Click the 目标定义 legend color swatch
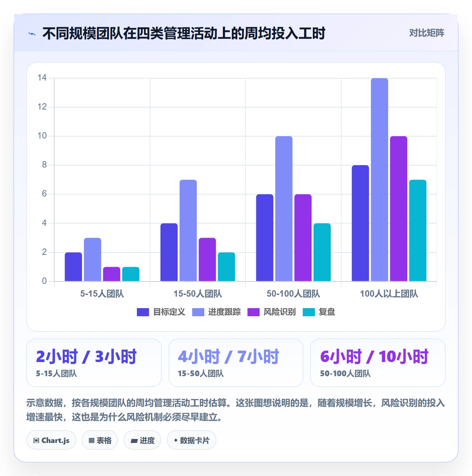 143,312
